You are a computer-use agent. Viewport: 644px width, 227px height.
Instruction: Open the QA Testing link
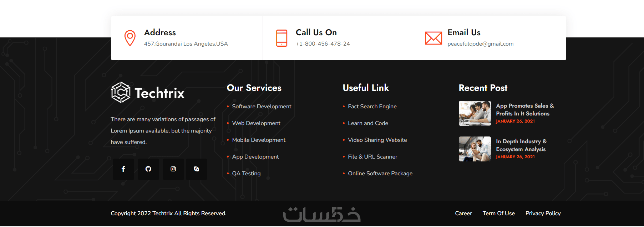click(246, 174)
